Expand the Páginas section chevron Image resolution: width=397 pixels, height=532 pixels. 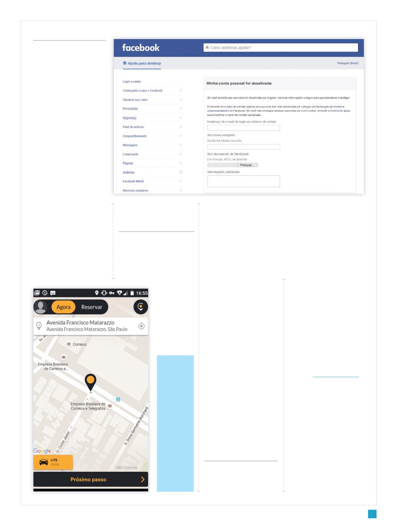coord(181,163)
